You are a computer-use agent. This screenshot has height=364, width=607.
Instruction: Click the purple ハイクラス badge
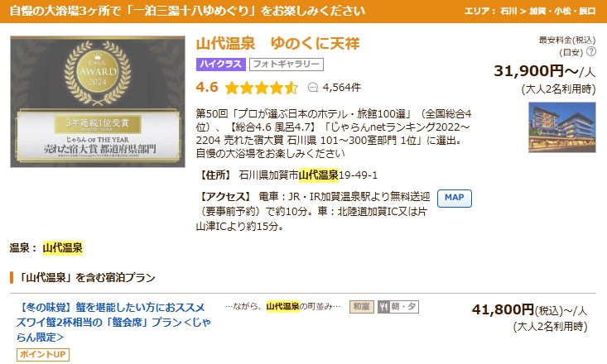(221, 65)
